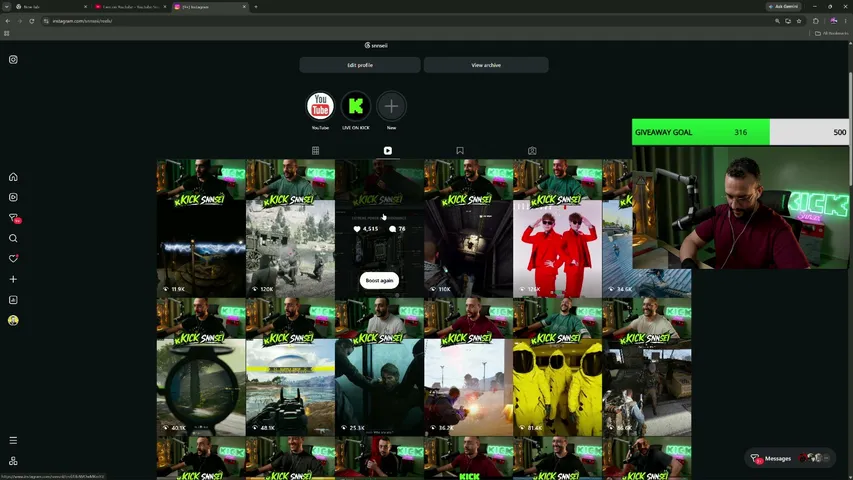This screenshot has width=853, height=480.
Task: Open the reel with 11.9K views
Action: [x=201, y=228]
